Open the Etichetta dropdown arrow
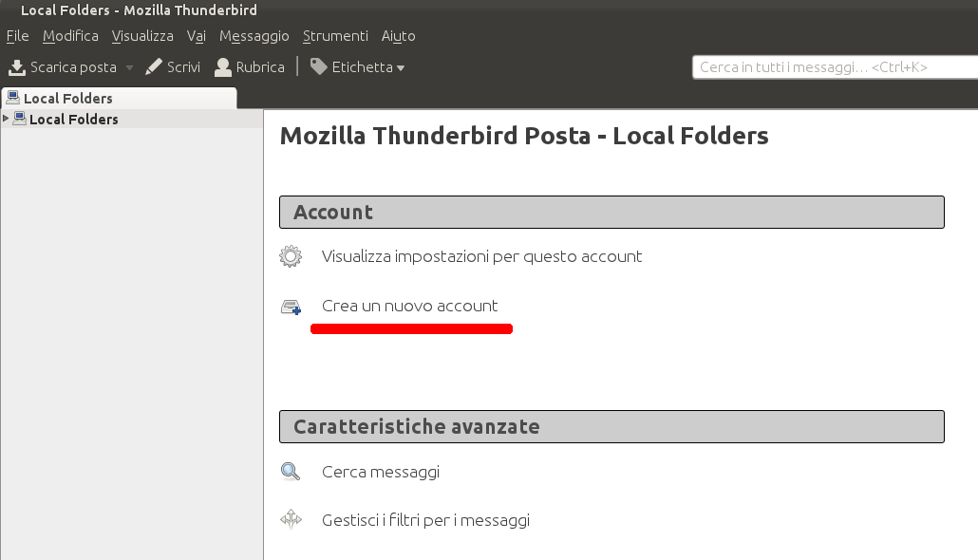 [x=401, y=68]
